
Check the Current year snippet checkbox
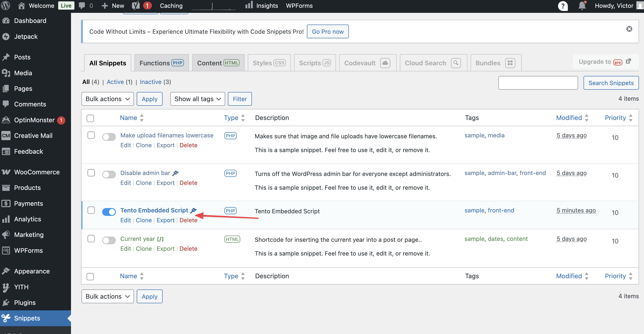point(91,239)
